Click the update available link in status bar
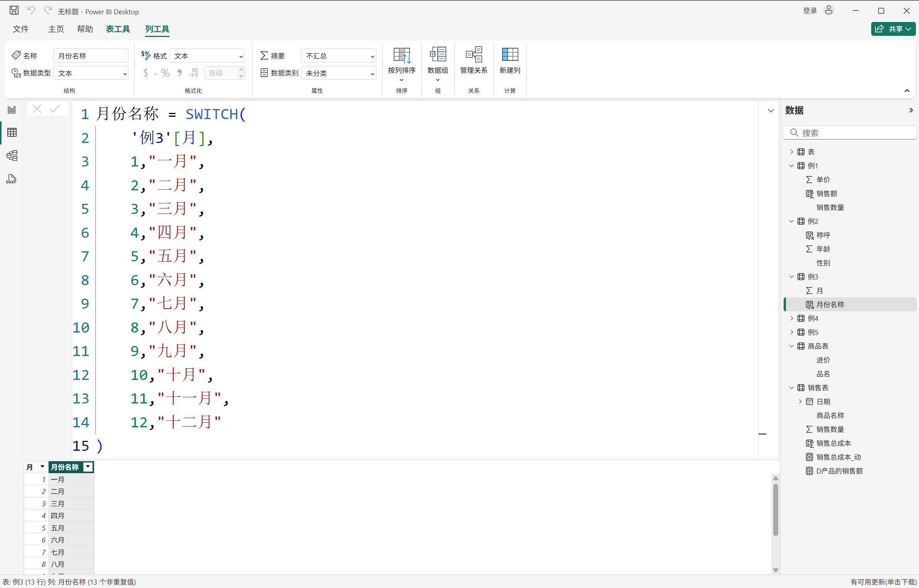The height and width of the screenshot is (588, 919). point(883,582)
